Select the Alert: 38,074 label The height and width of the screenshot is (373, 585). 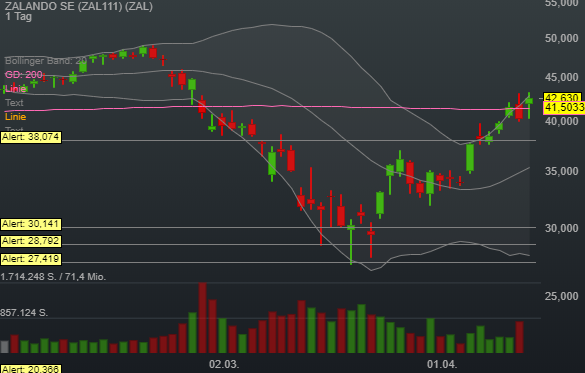[x=31, y=137]
